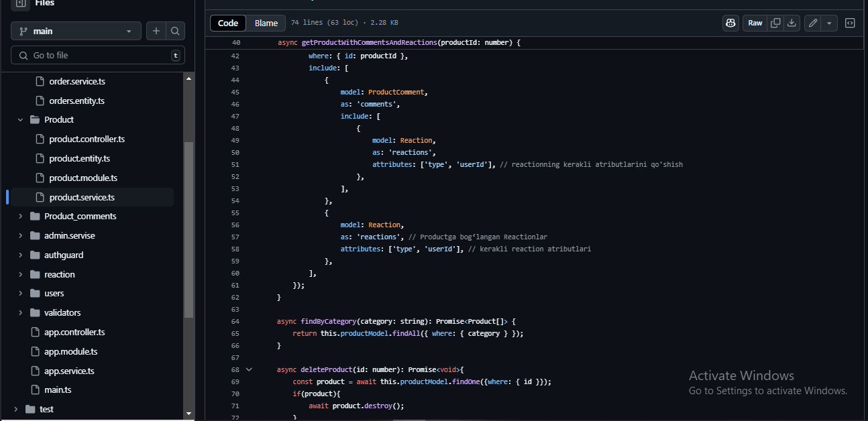Image resolution: width=868 pixels, height=421 pixels.
Task: Copy raw file contents icon
Action: (x=775, y=23)
